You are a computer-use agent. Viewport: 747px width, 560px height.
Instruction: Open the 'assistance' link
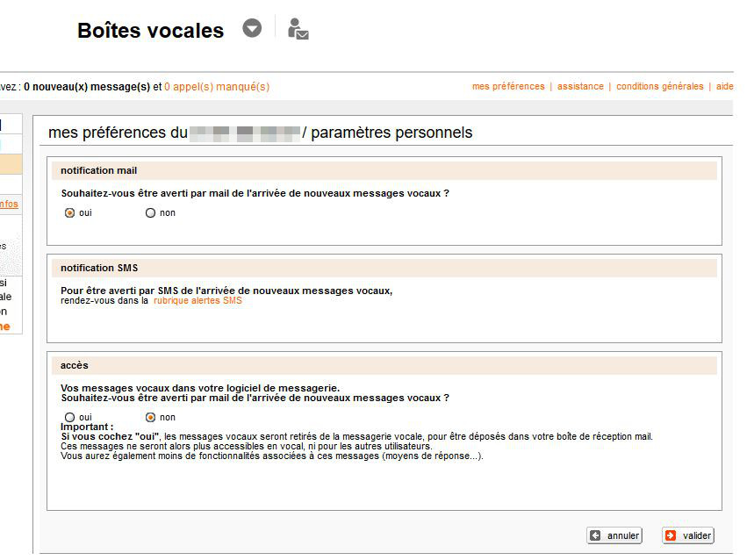pyautogui.click(x=580, y=86)
